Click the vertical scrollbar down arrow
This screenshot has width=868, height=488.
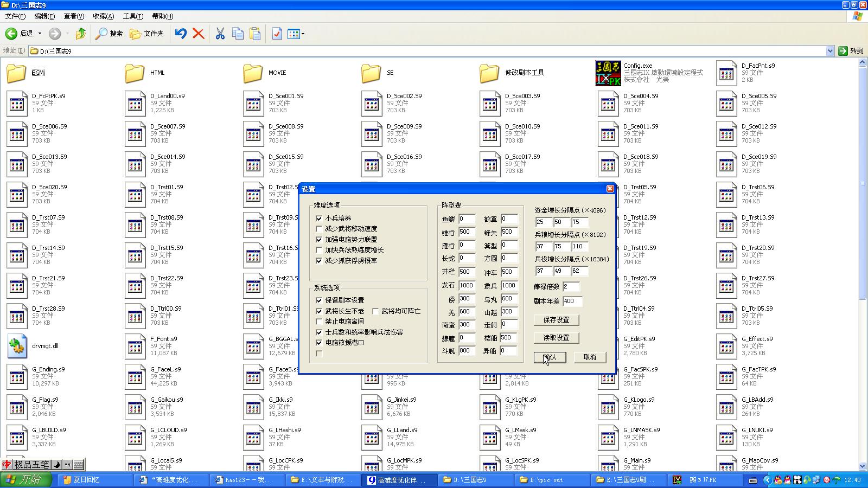point(863,466)
